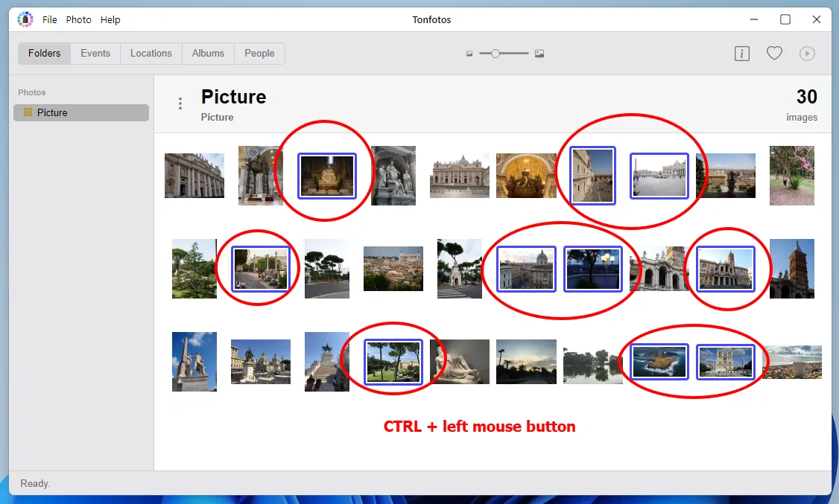This screenshot has height=504, width=839.
Task: Start the slideshow with the play icon
Action: tap(807, 53)
